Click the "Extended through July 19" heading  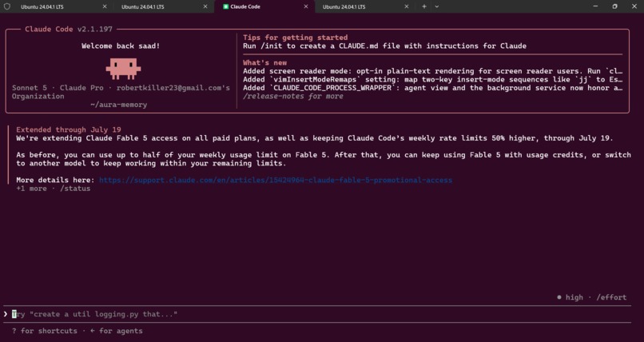[69, 129]
